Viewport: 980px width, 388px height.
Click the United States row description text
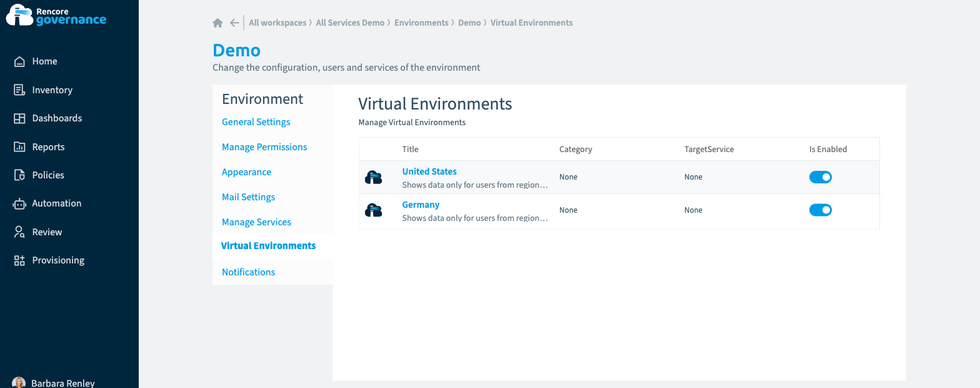pyautogui.click(x=476, y=185)
